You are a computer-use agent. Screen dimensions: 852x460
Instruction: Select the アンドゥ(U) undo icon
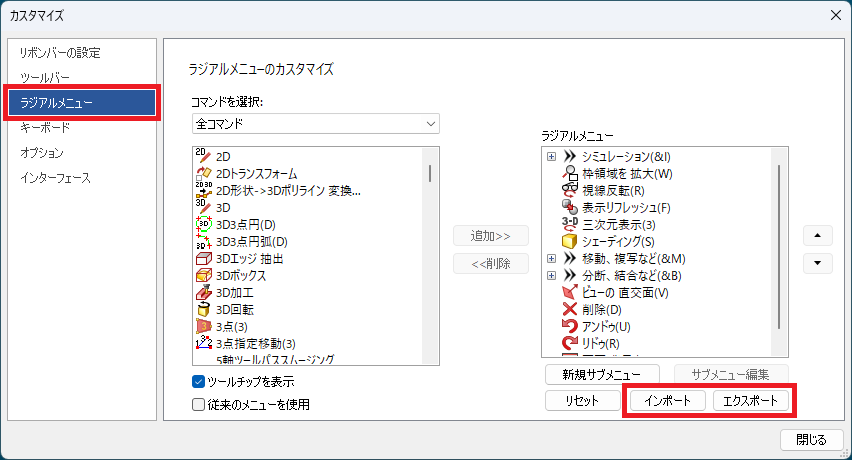(570, 326)
